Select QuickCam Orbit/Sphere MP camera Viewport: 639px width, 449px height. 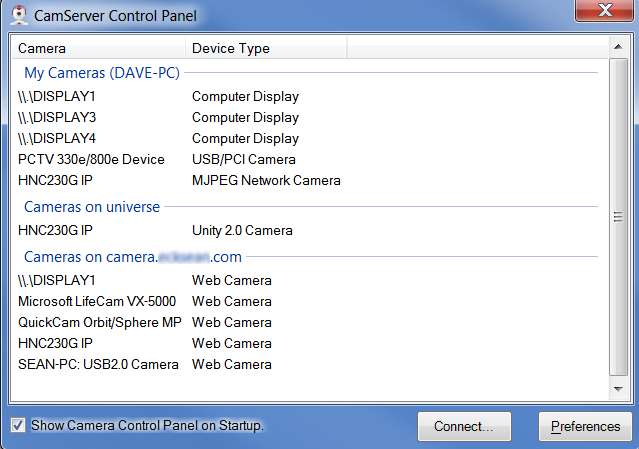click(101, 322)
